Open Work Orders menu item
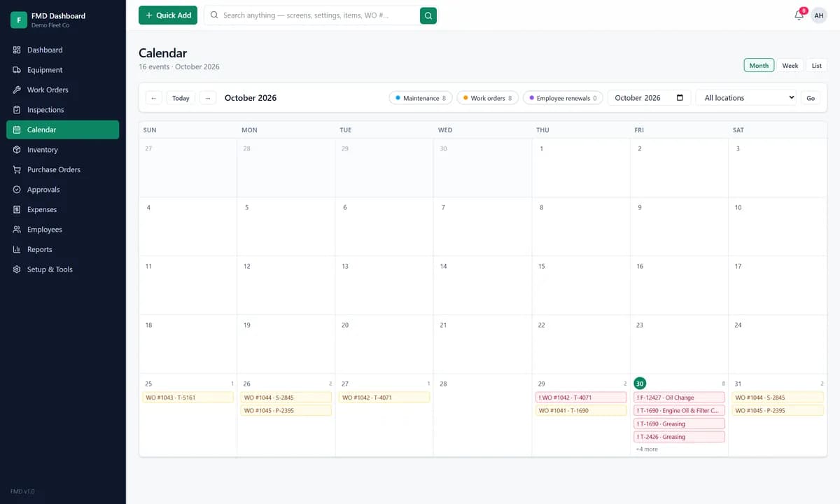 tap(63, 90)
